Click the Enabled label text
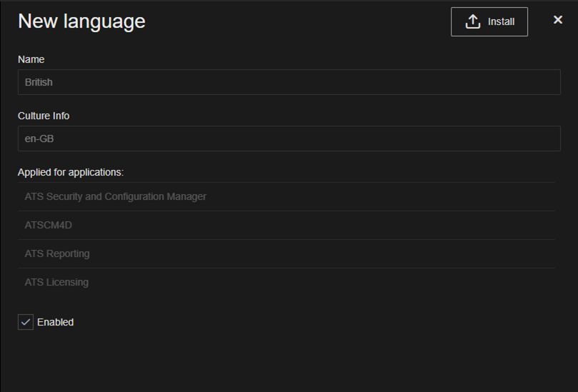The width and height of the screenshot is (578, 392). [x=55, y=322]
